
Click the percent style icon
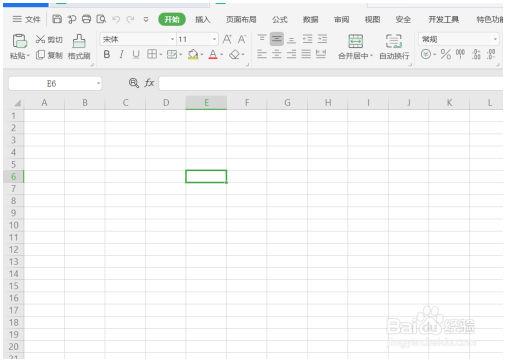(x=446, y=54)
